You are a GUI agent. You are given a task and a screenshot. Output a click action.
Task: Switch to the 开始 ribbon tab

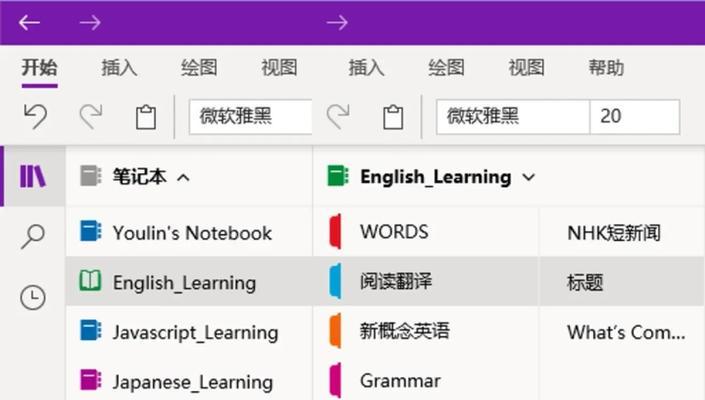[x=40, y=68]
